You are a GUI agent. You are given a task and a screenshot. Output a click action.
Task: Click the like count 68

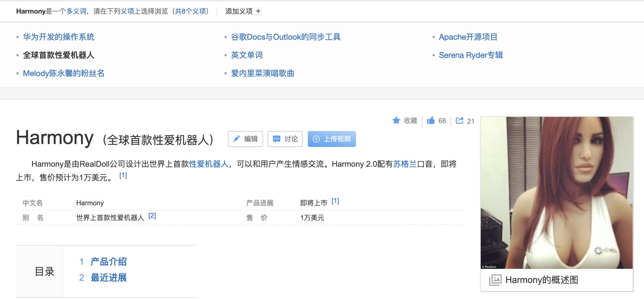tap(442, 121)
